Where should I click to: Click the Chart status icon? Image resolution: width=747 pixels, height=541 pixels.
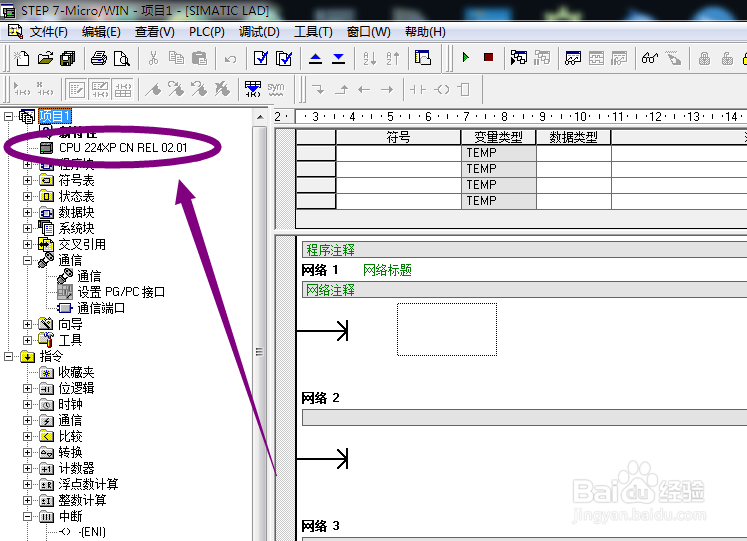pyautogui.click(x=573, y=58)
